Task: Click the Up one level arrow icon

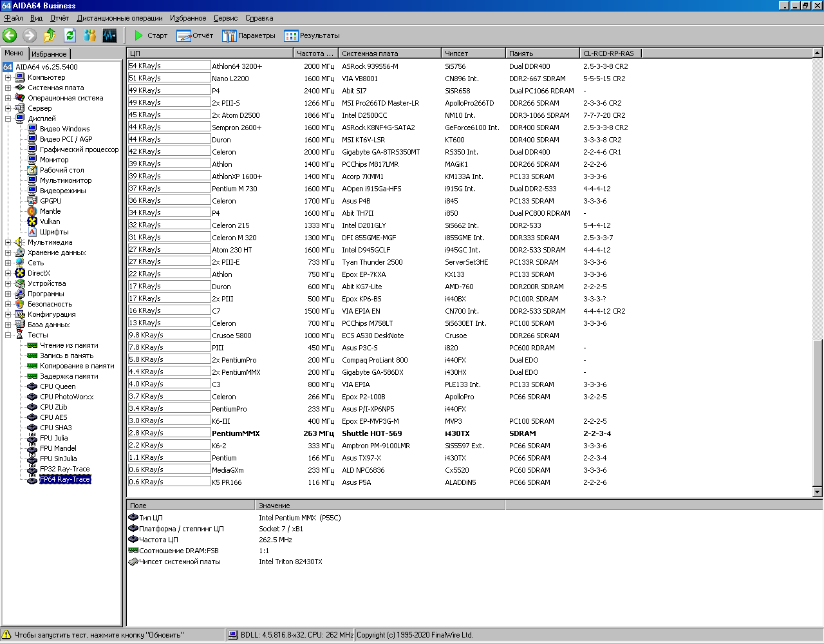Action: (50, 35)
